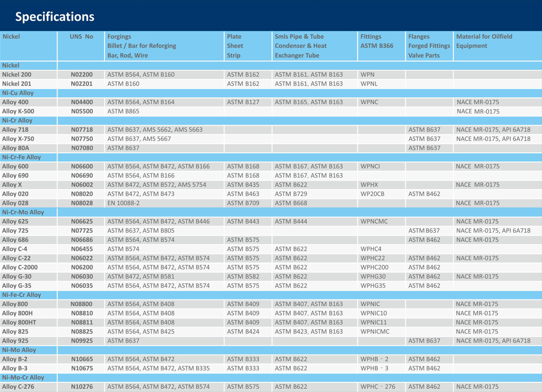Click the WPHC - 276 fitting cell
The height and width of the screenshot is (392, 542).
378,387
